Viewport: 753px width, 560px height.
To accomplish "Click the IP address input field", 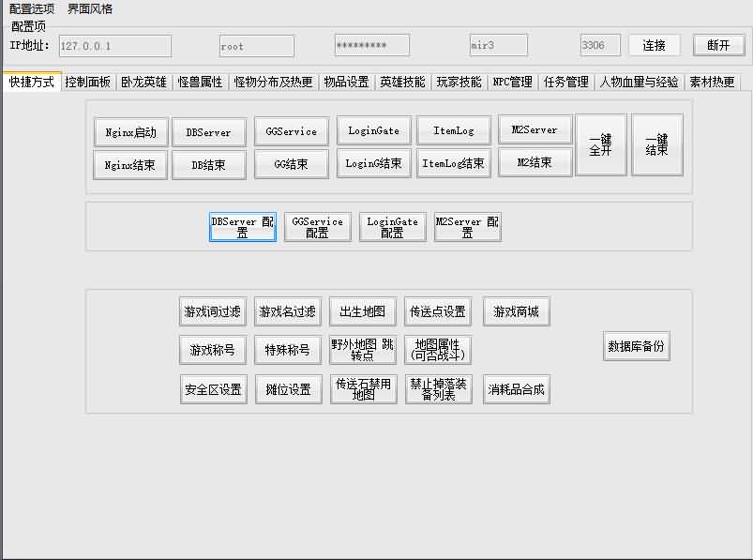I will [113, 45].
